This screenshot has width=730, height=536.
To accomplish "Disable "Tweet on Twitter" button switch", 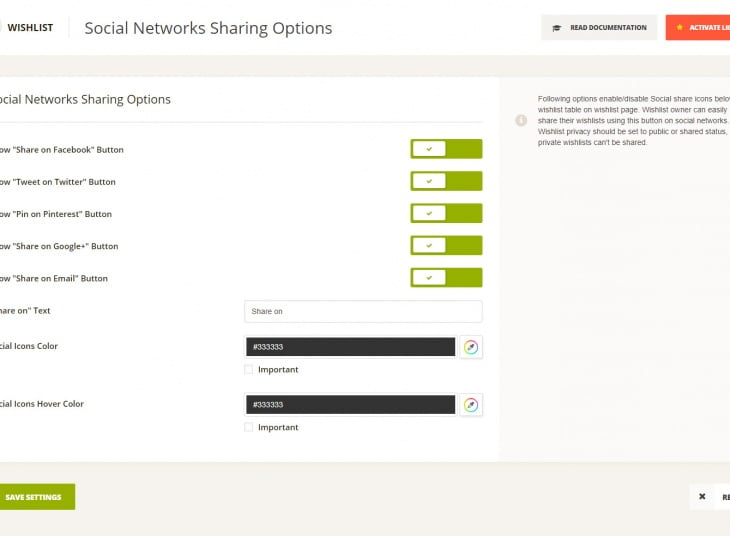I will [446, 181].
